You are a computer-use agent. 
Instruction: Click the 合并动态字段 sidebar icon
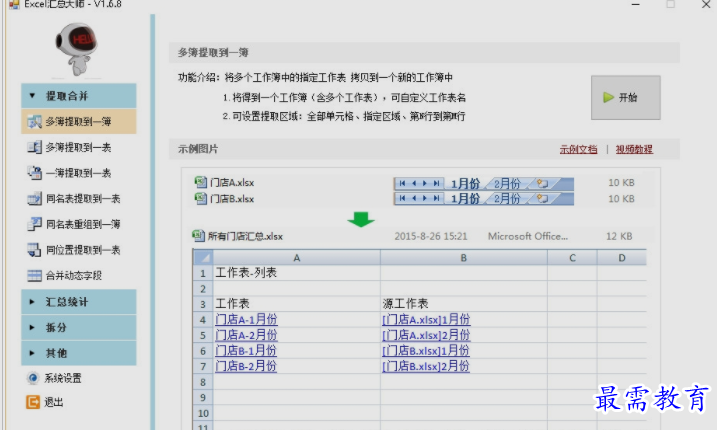coord(34,275)
